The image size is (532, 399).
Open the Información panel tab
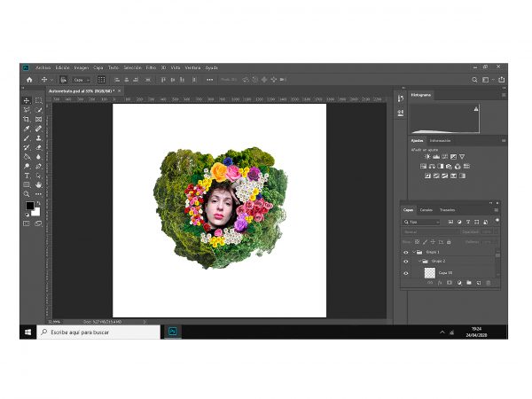[x=440, y=140]
